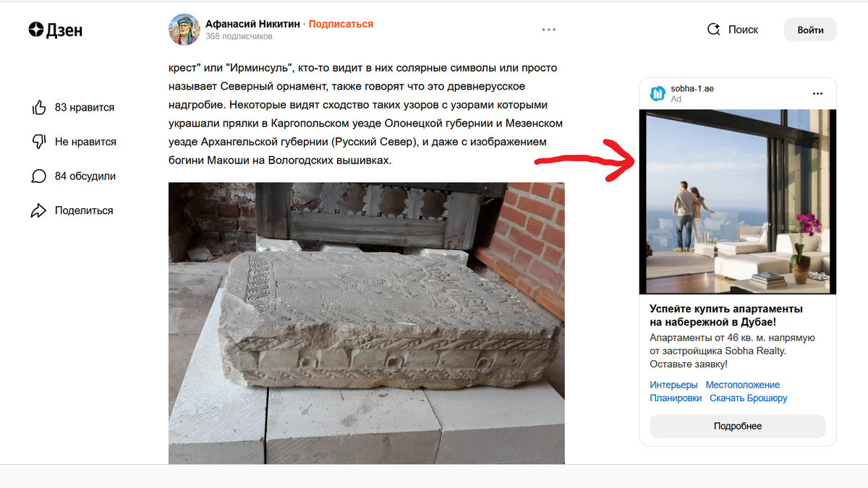The height and width of the screenshot is (488, 868).
Task: Click the Скачать Брошюру link
Action: pyautogui.click(x=749, y=398)
